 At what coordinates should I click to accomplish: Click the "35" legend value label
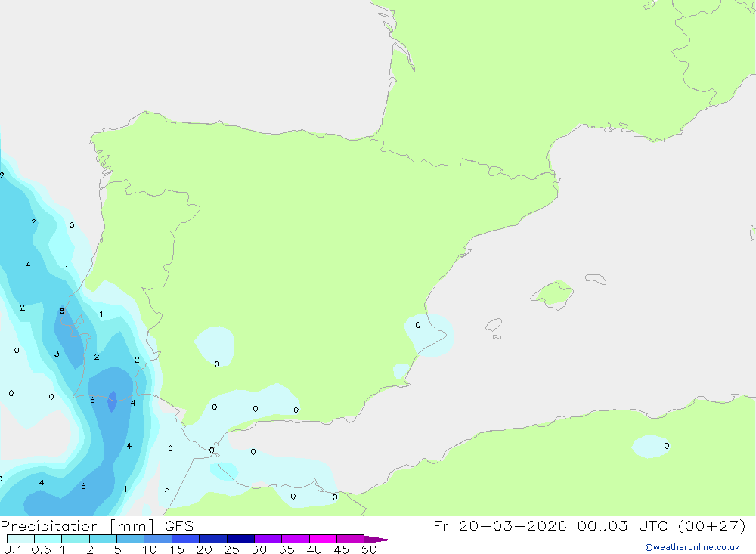pos(287,549)
